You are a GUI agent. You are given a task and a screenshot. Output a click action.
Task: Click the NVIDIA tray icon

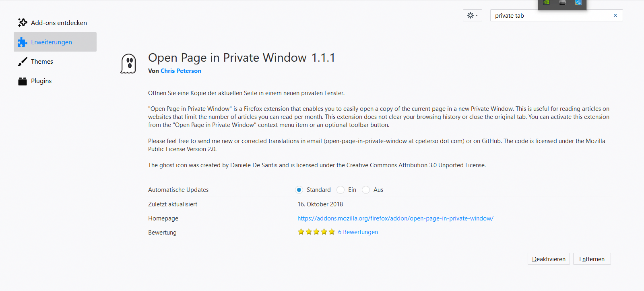(546, 2)
